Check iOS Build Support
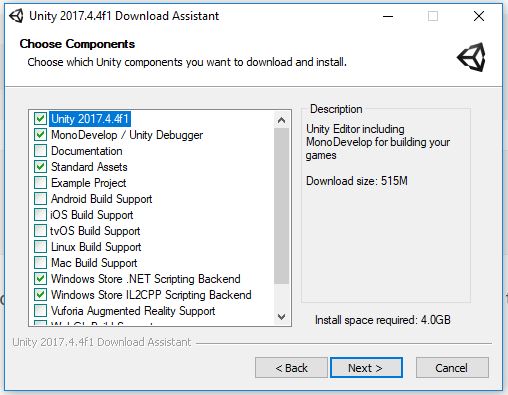This screenshot has height=395, width=508. pyautogui.click(x=40, y=215)
